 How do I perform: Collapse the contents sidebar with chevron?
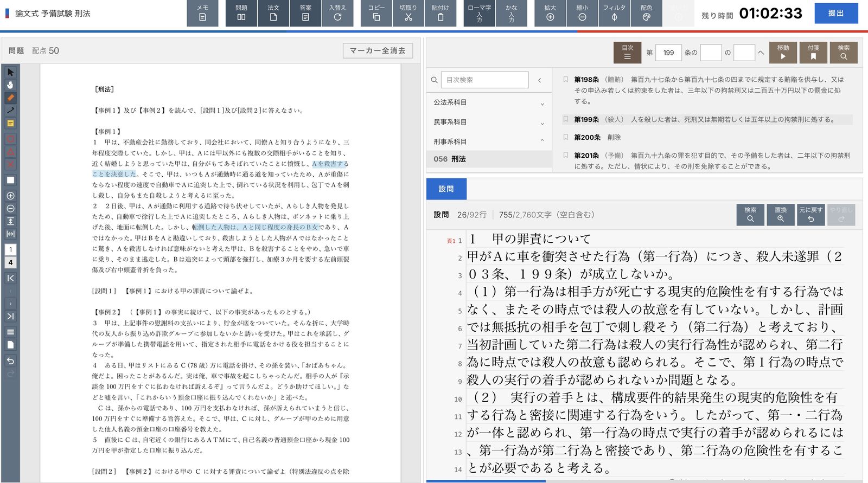539,80
